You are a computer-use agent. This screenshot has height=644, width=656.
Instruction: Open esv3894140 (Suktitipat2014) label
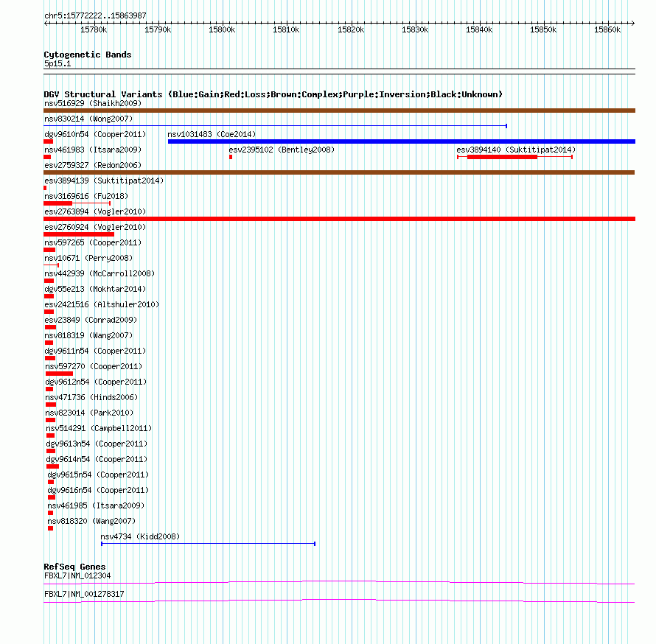(x=516, y=150)
